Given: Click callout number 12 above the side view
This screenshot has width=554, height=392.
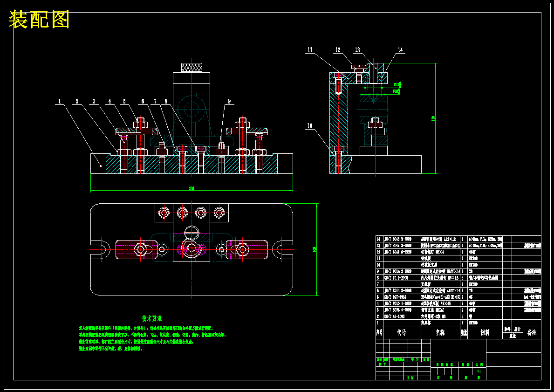Looking at the screenshot, I should tap(338, 50).
